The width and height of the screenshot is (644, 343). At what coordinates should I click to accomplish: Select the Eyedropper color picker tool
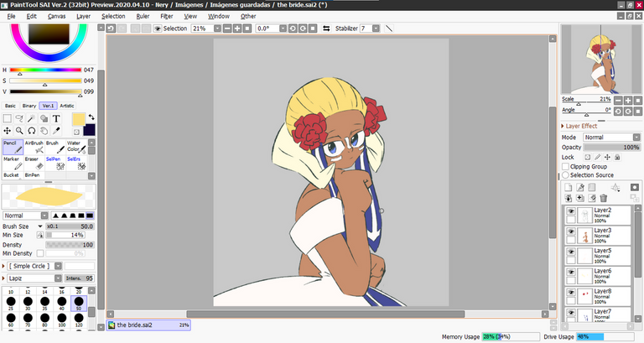(x=56, y=131)
